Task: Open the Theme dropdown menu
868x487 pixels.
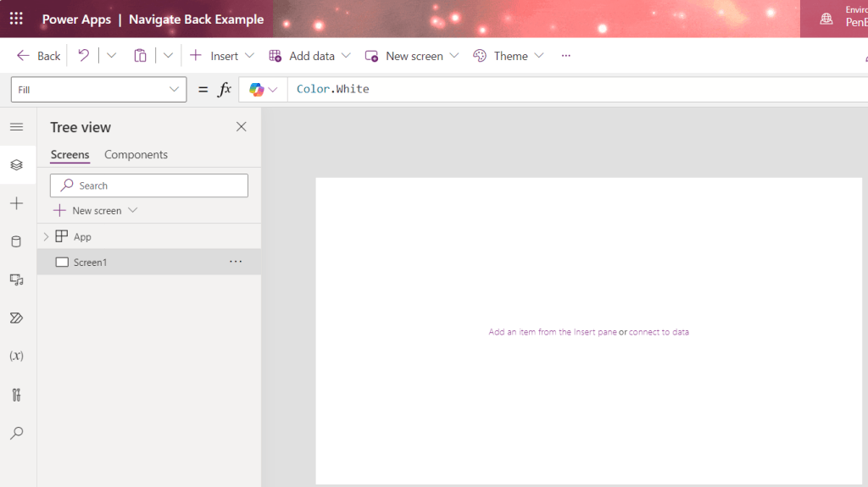Action: pos(509,56)
